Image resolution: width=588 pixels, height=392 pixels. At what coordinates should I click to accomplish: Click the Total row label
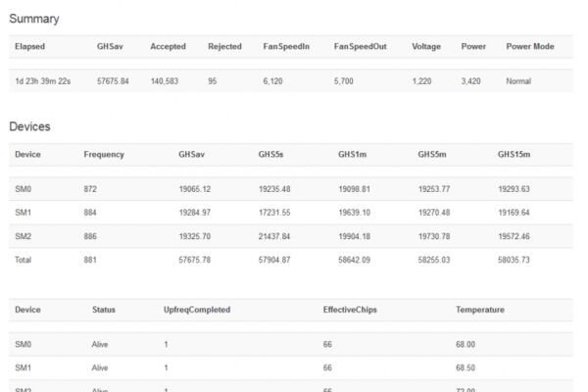23,260
